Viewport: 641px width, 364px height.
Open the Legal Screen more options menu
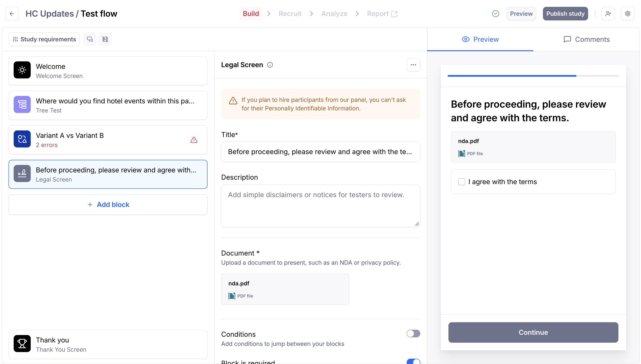coord(413,65)
